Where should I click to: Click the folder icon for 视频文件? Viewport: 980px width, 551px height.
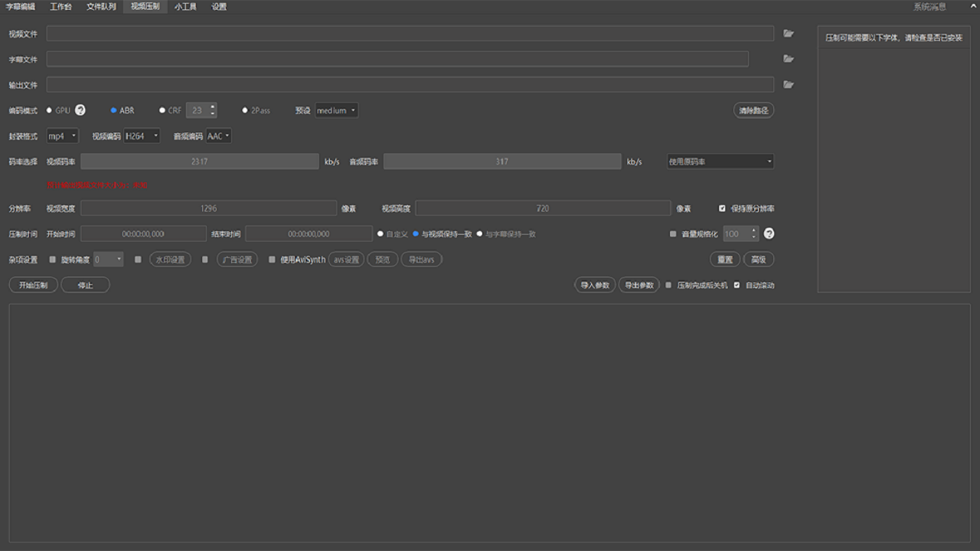coord(789,34)
